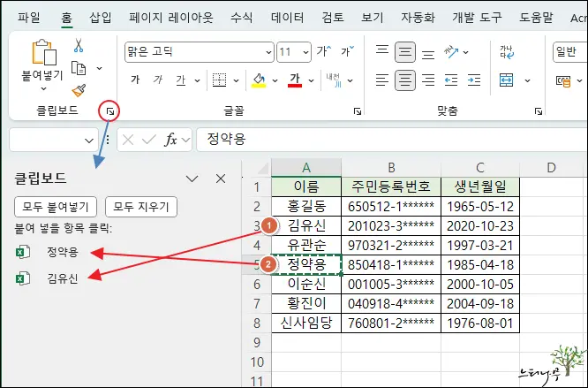Viewport: 588px width, 388px height.
Task: Expand merge cells dropdown arrow
Action: [527, 80]
